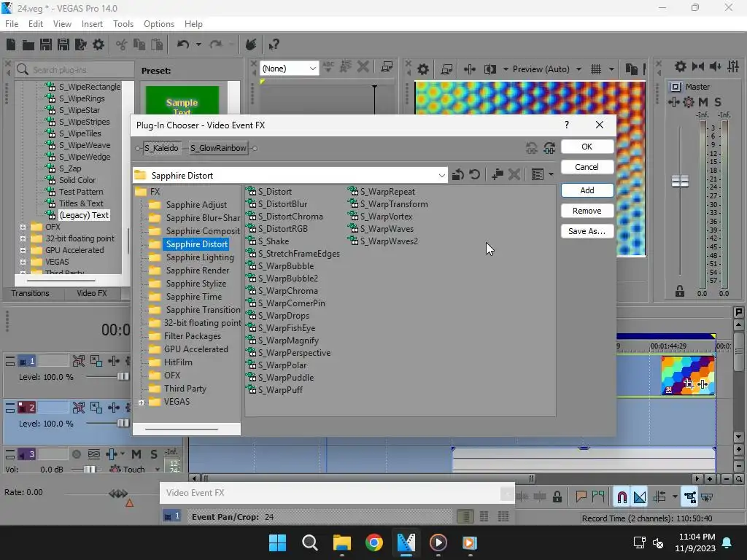Viewport: 747px width, 560px height.
Task: Open the File menu
Action: pyautogui.click(x=12, y=24)
